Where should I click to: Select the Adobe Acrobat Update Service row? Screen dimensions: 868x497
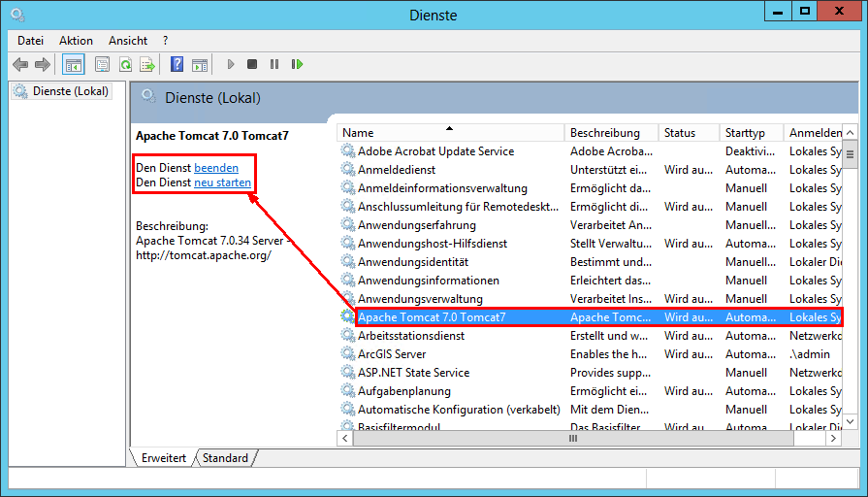592,151
